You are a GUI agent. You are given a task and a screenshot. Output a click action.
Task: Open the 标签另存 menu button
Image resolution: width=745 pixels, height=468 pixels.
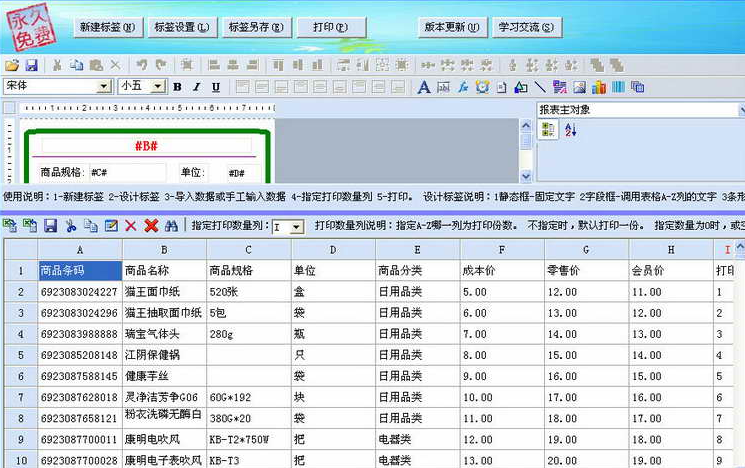[256, 27]
